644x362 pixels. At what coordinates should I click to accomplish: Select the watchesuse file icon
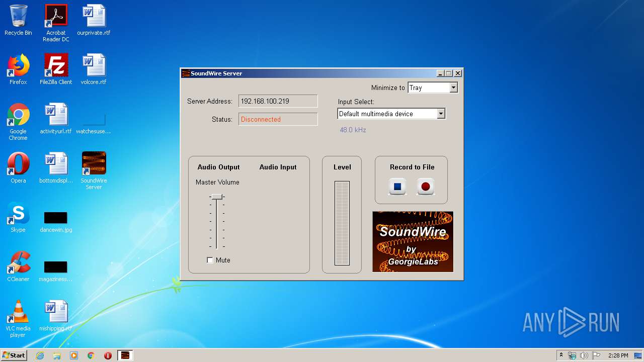pos(94,124)
